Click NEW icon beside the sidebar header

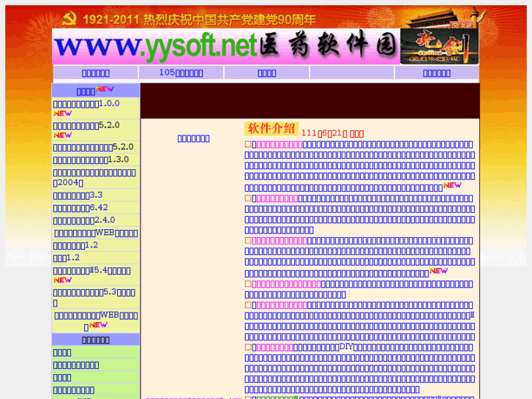tap(105, 89)
